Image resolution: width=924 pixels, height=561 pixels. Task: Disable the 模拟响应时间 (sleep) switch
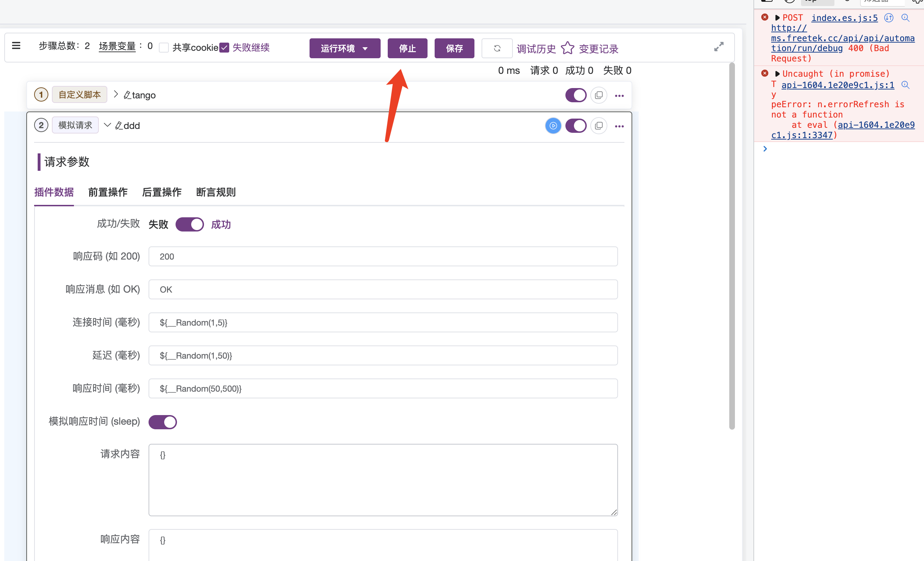click(163, 422)
